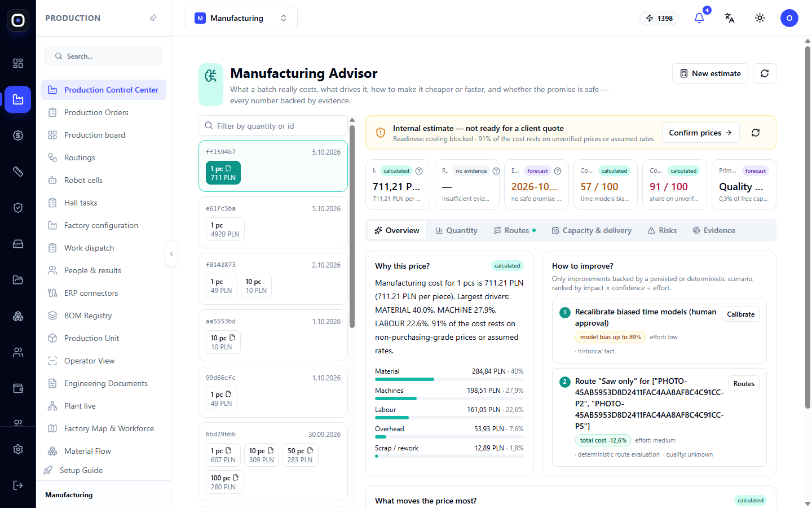812x508 pixels.
Task: Open the folder icon in left rail
Action: [18, 280]
